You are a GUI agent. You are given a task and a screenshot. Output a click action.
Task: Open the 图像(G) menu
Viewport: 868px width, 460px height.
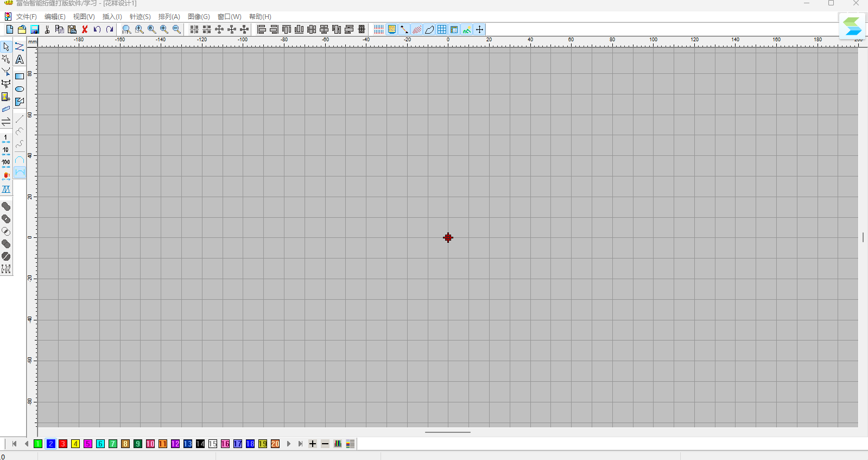(x=199, y=17)
